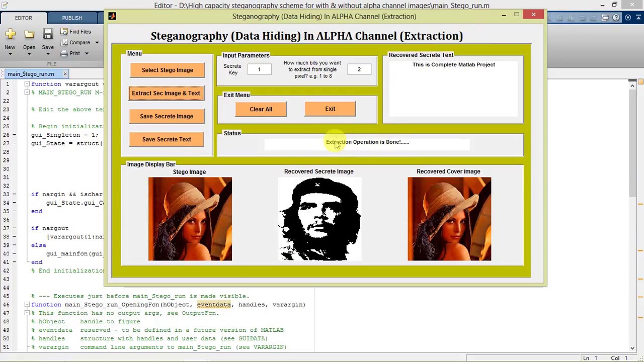Open the Save dropdown arrow
The height and width of the screenshot is (362, 644).
pyautogui.click(x=48, y=54)
